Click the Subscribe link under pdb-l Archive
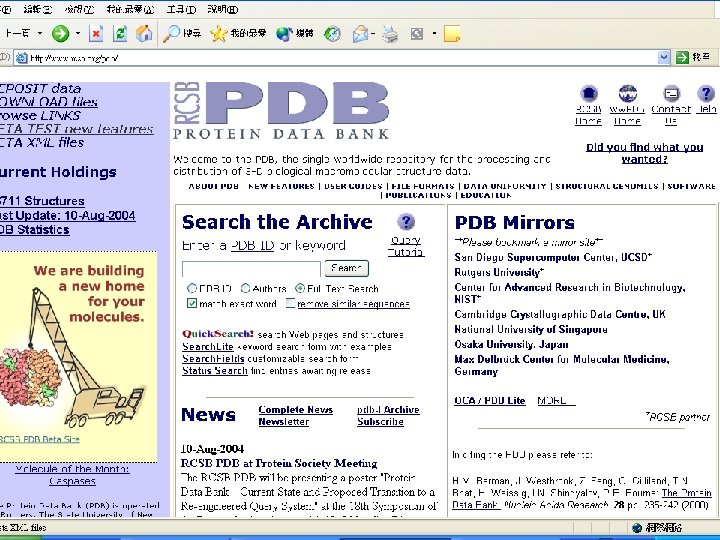Image resolution: width=720 pixels, height=540 pixels. click(x=380, y=422)
